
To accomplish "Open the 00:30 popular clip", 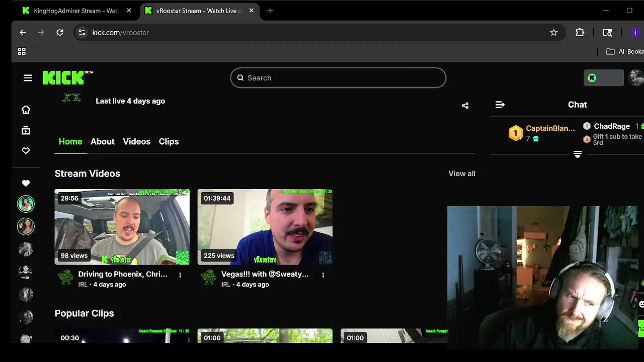I will (x=122, y=336).
